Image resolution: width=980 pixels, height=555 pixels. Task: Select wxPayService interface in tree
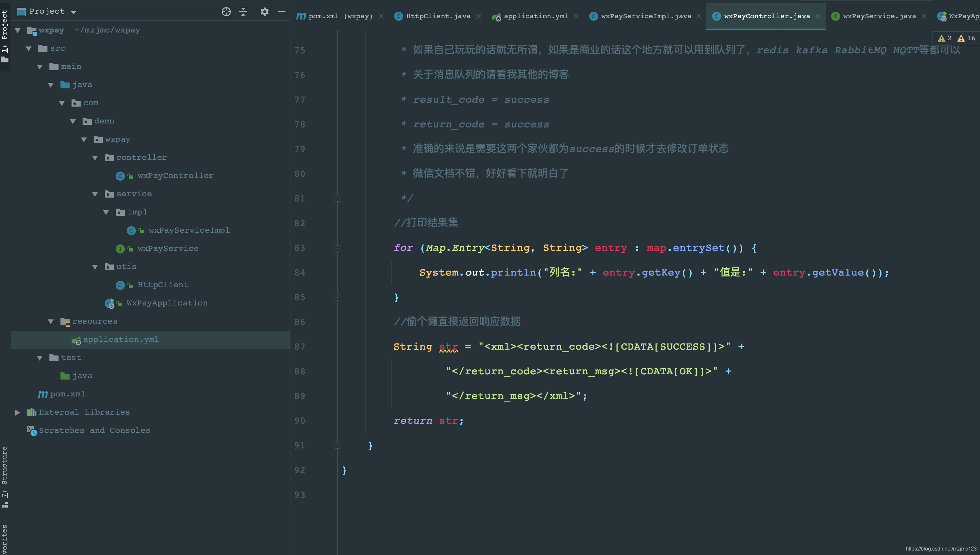(x=168, y=249)
